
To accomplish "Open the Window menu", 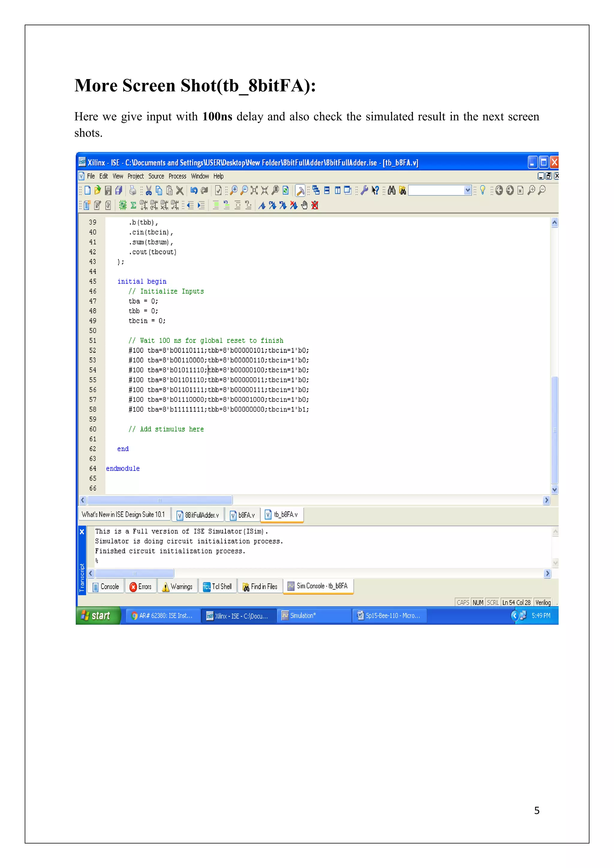I will click(200, 176).
